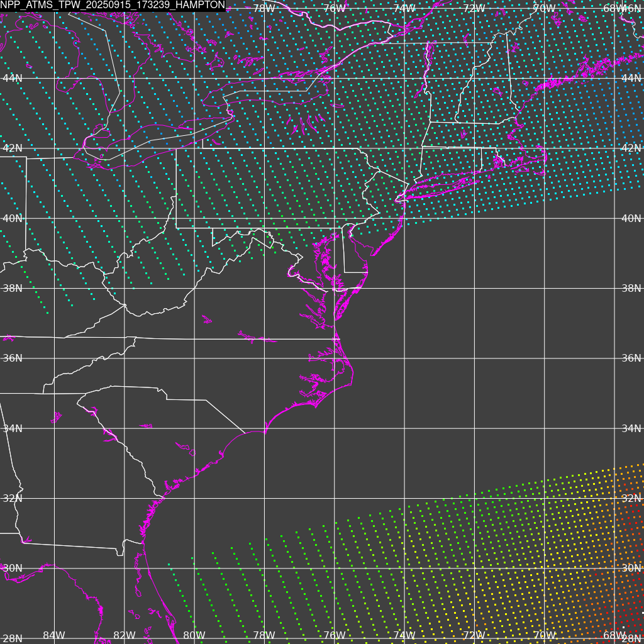The image size is (644, 644).
Task: Click the 70W label along the top edge
Action: 545,8
